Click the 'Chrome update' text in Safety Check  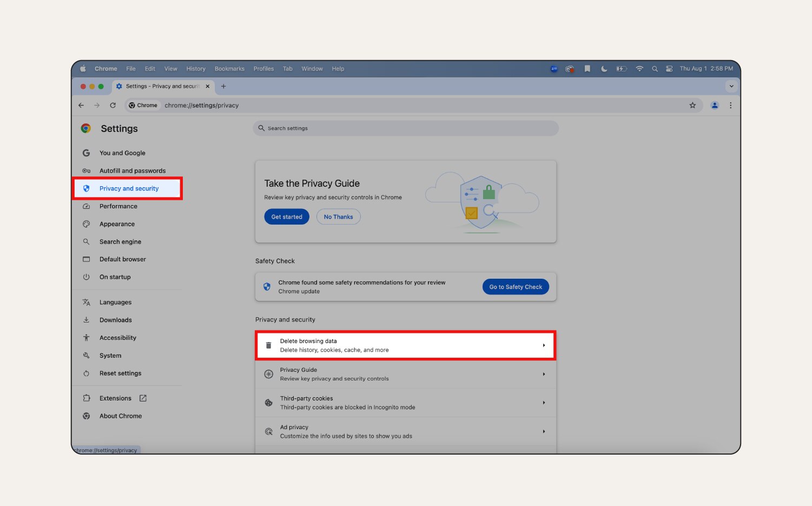(299, 292)
